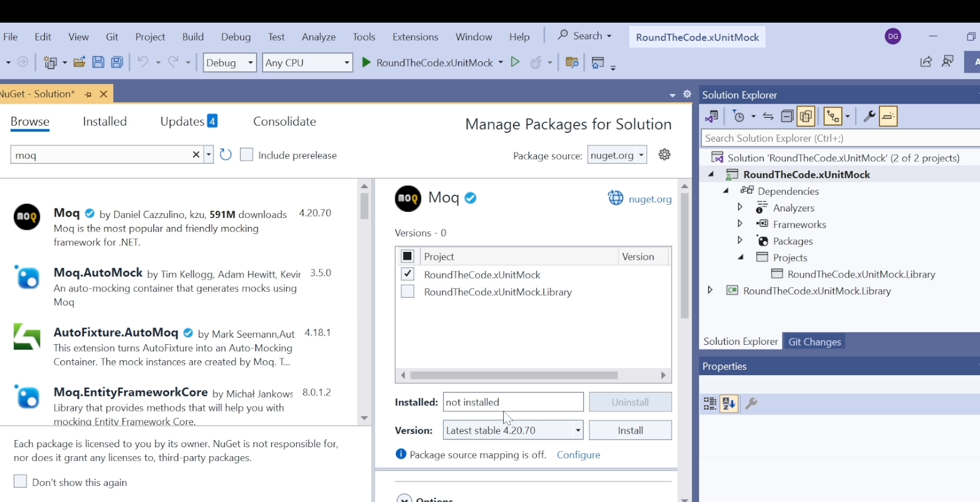
Task: Open the DG account avatar
Action: (x=893, y=36)
